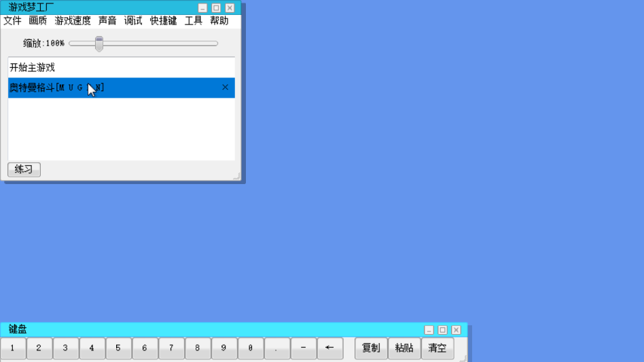Open the 声音 menu
Screen dimensions: 644x362
(107, 21)
